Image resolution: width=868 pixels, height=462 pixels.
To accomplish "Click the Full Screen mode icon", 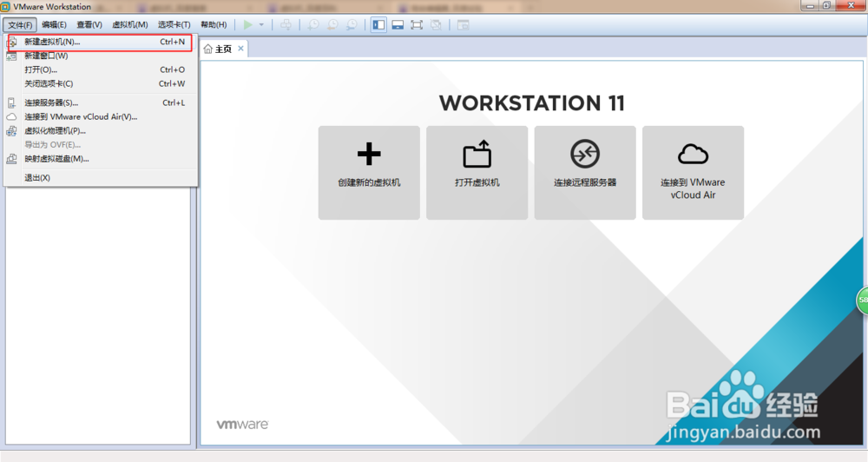I will coord(417,25).
